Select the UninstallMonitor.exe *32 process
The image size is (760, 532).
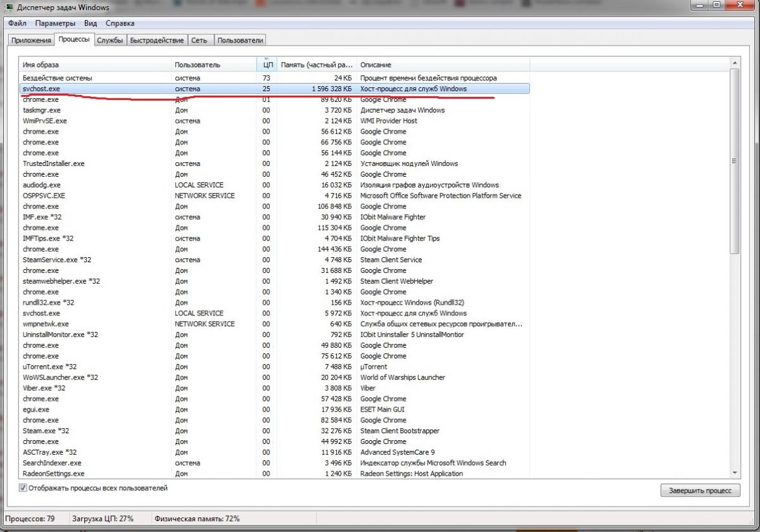275,334
